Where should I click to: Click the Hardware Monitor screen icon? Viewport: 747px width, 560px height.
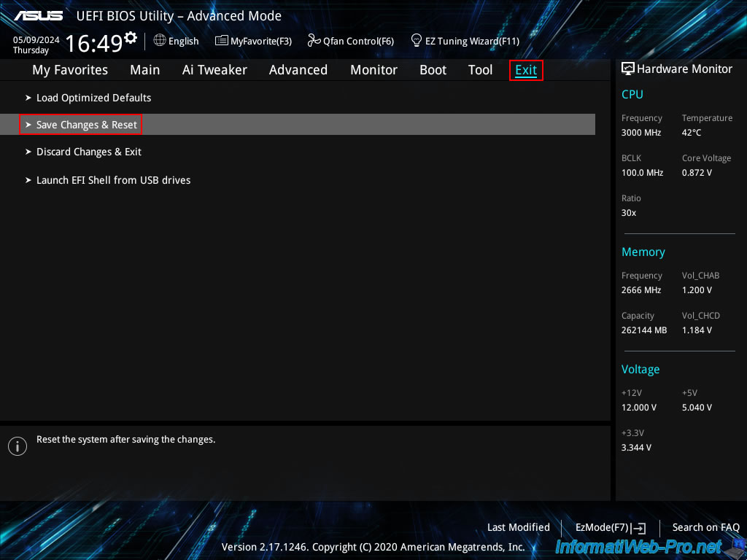pos(627,69)
